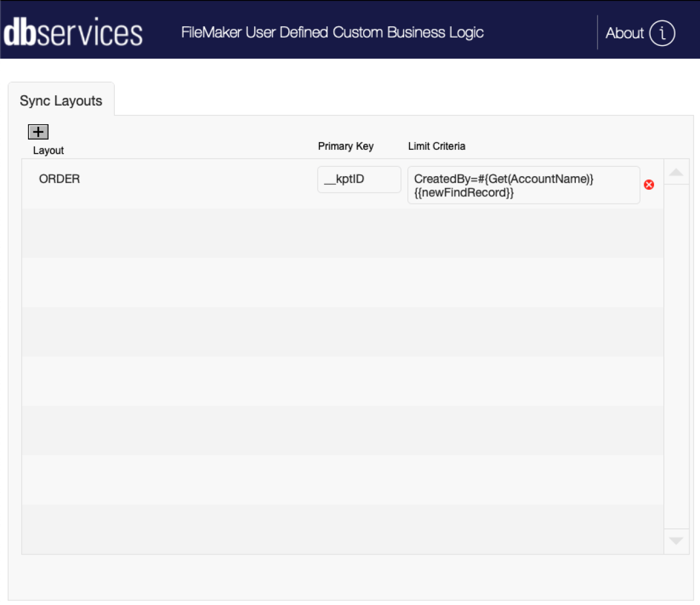Click the About label in header

pos(625,33)
